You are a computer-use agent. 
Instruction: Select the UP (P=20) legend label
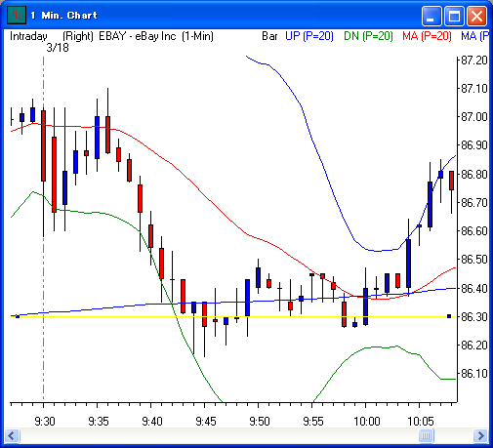309,36
